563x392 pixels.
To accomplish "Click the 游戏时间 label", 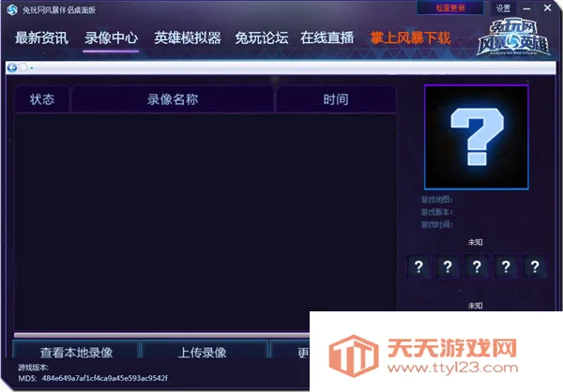I will [x=436, y=225].
